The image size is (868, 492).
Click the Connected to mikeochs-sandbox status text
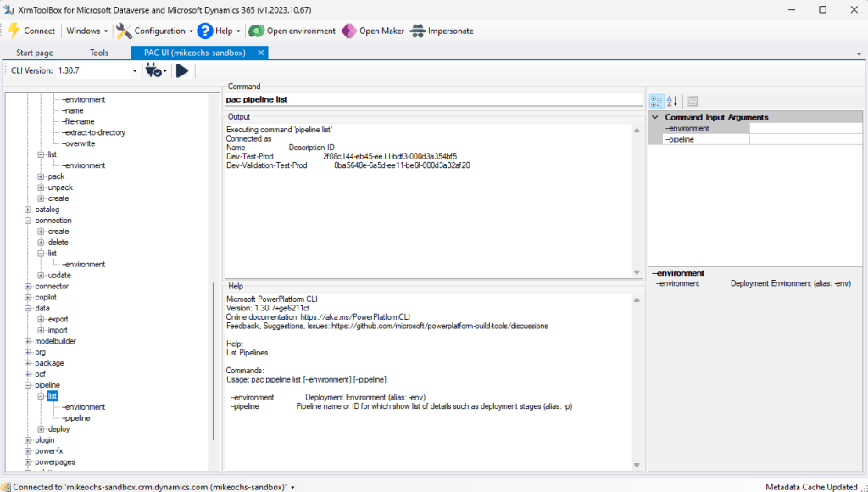pyautogui.click(x=149, y=487)
